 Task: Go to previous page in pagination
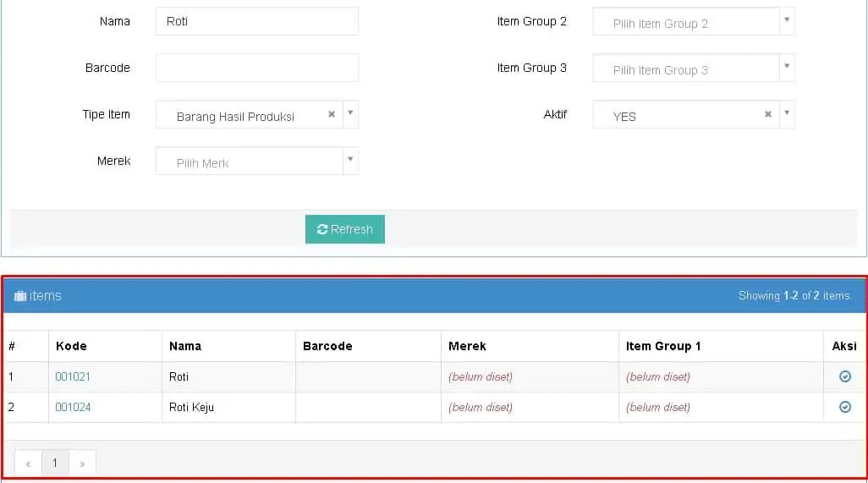click(x=28, y=463)
